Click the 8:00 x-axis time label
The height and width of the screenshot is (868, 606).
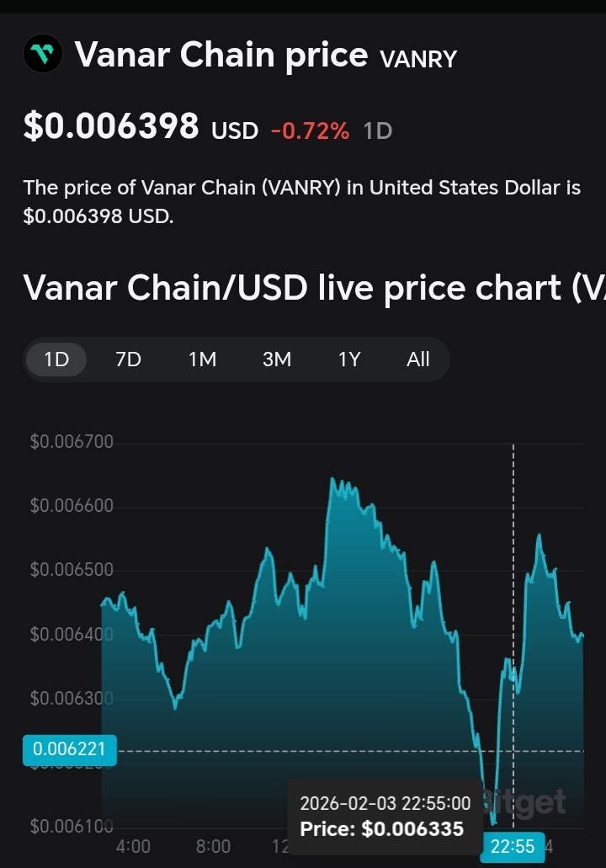213,845
